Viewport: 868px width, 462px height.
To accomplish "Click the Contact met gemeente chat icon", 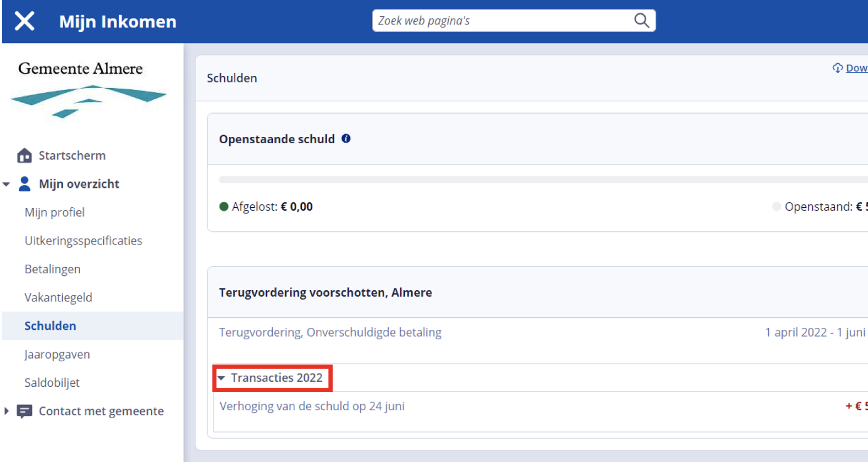I will click(x=24, y=411).
